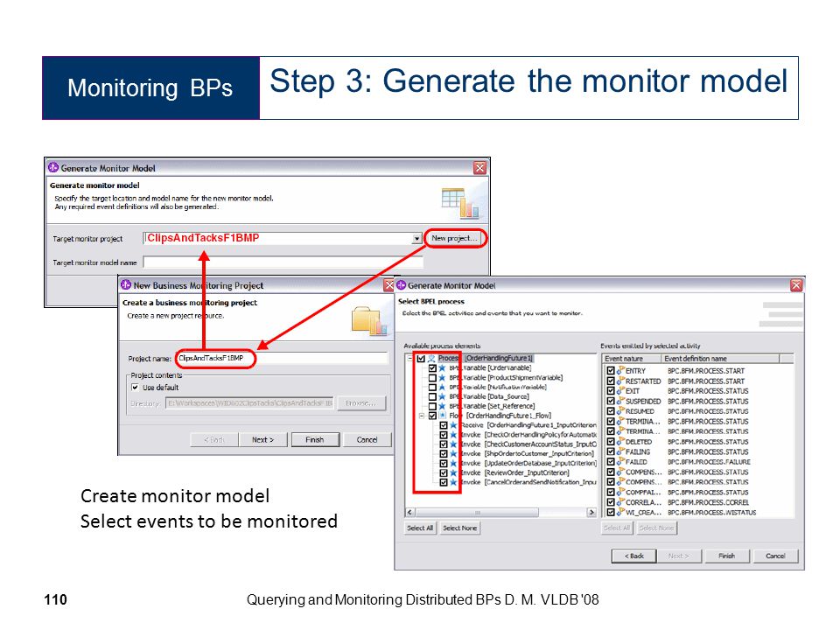Click Select All under process elements
The width and height of the screenshot is (840, 630).
pos(420,528)
